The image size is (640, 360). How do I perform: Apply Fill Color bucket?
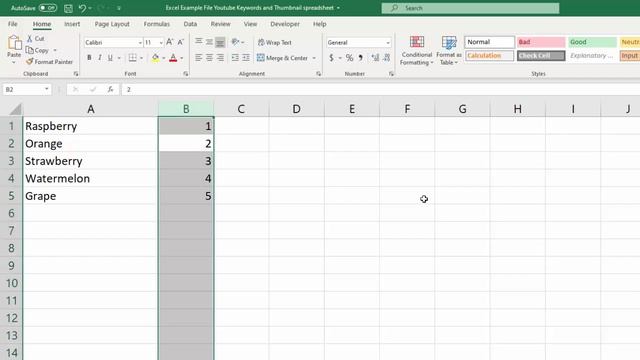155,58
